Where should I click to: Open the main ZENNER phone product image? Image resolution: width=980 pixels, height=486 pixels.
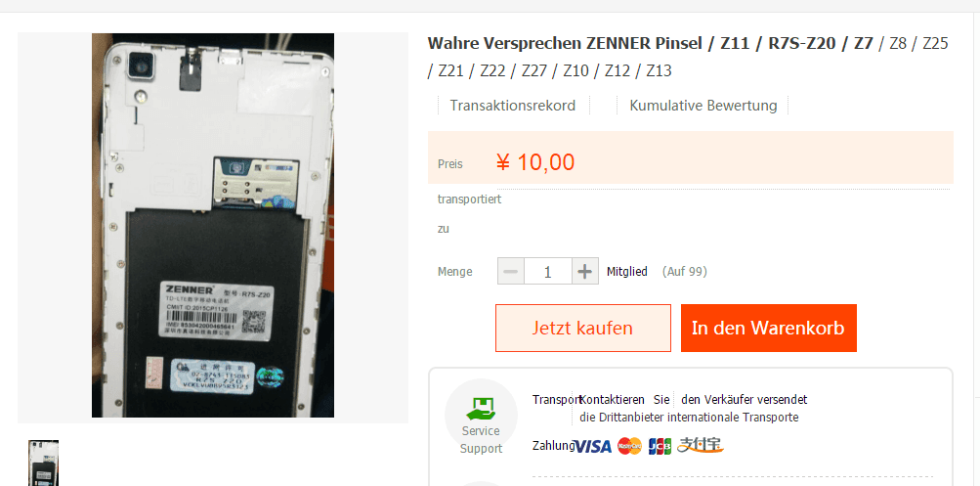pos(213,226)
